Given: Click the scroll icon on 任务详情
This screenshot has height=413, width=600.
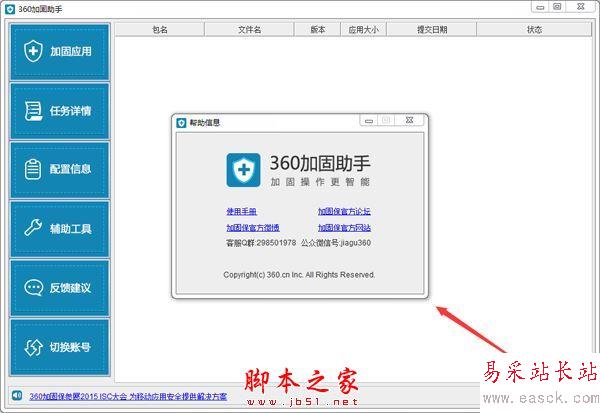Looking at the screenshot, I should pyautogui.click(x=33, y=111).
